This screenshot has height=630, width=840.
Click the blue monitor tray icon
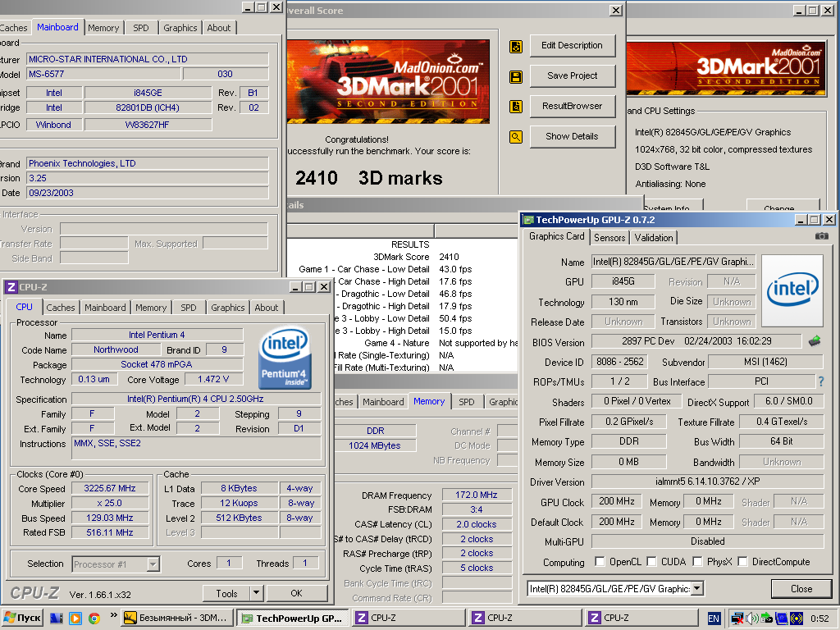coord(782,619)
